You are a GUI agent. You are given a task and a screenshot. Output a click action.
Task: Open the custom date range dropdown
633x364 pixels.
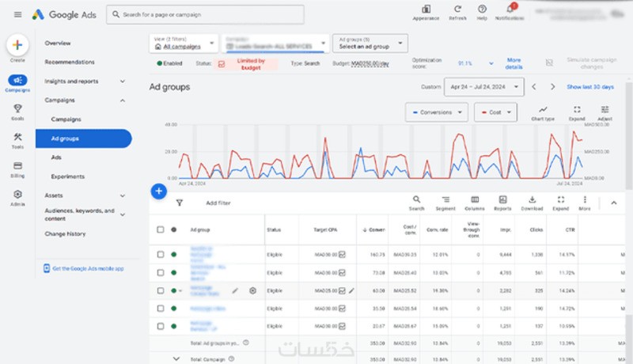(x=484, y=87)
